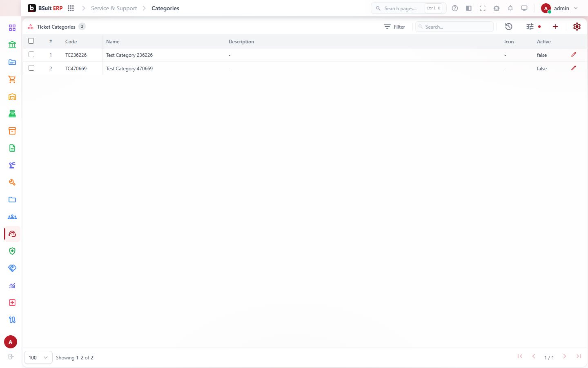Open the notifications bell

point(510,8)
